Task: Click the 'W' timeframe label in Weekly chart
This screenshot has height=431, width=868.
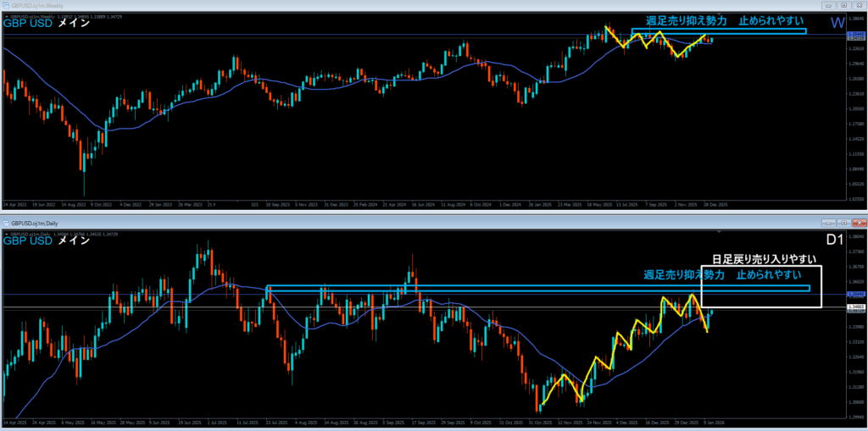Action: 837,23
